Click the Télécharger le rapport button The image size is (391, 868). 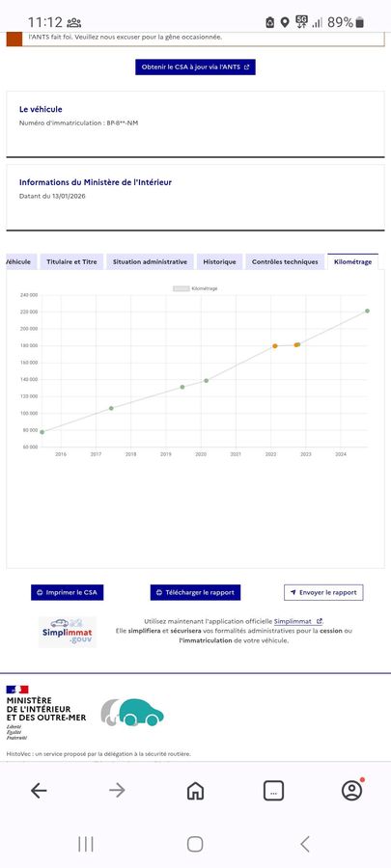pyautogui.click(x=195, y=592)
